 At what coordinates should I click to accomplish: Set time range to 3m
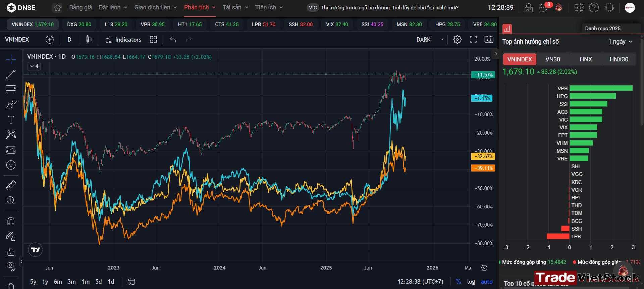coord(72,282)
